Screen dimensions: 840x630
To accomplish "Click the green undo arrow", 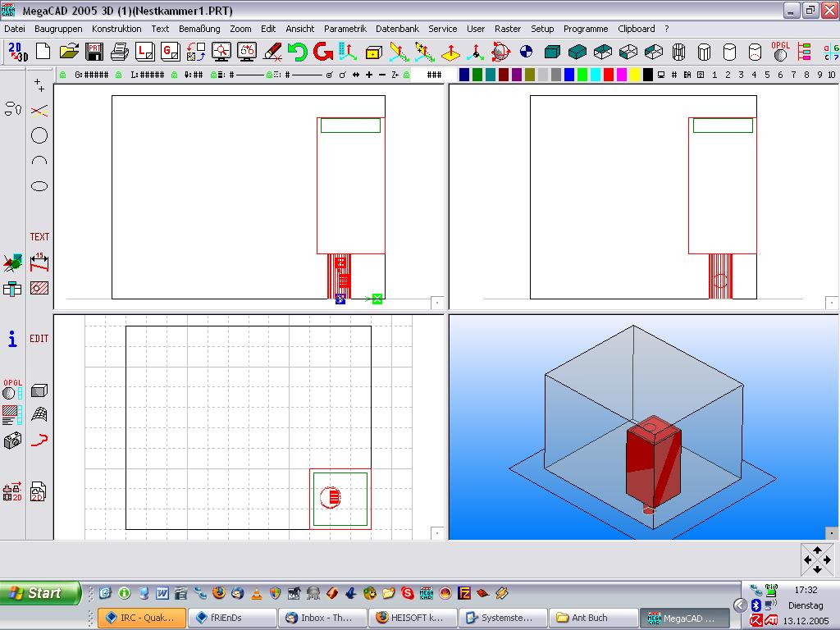I will click(x=297, y=52).
